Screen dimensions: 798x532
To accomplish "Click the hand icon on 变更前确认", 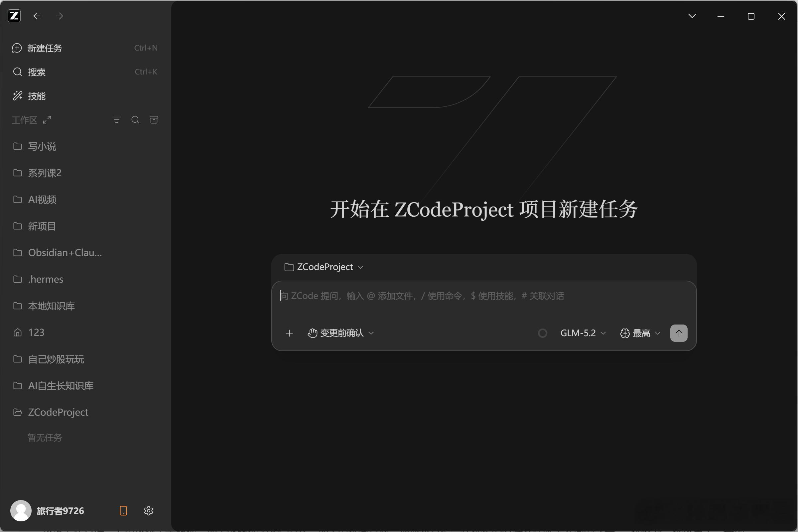I will 313,333.
